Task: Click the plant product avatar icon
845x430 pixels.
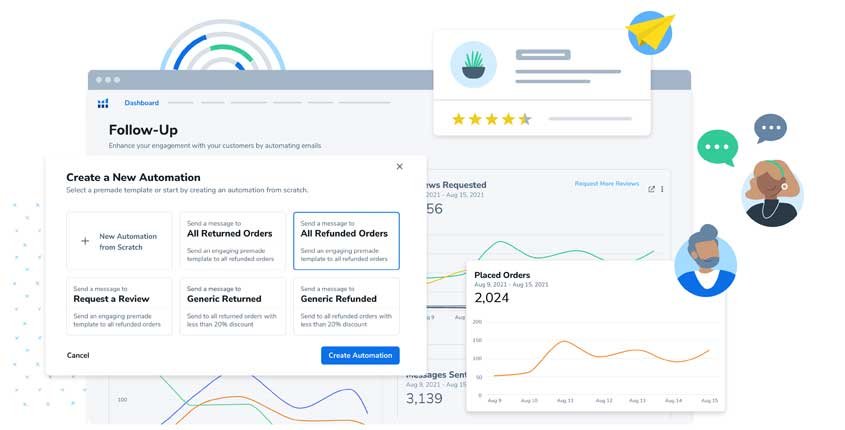Action: [473, 65]
